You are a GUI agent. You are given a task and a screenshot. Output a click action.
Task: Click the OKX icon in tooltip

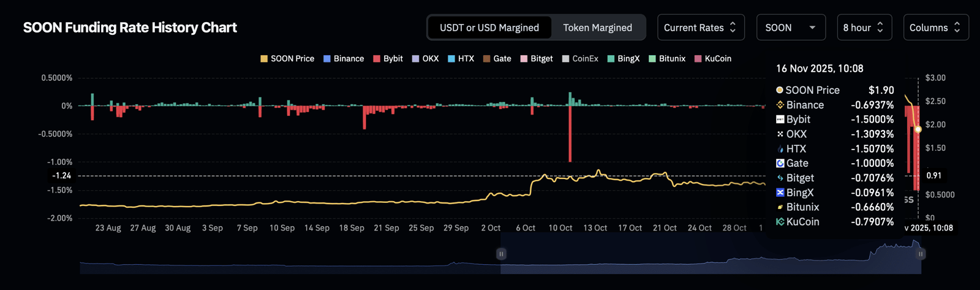tap(780, 134)
